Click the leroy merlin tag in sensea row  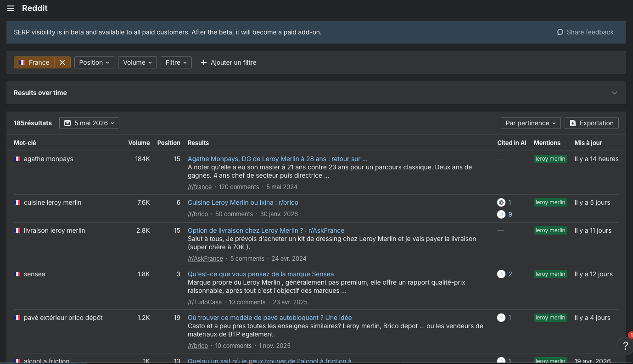550,274
